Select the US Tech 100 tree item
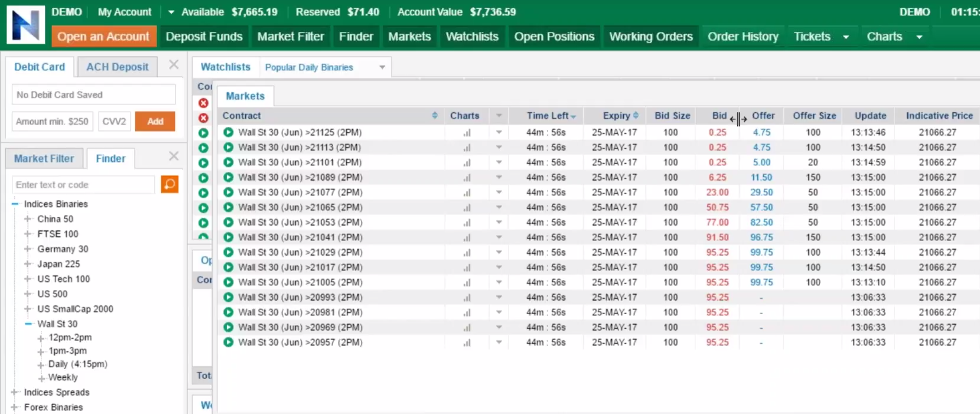Image resolution: width=980 pixels, height=414 pixels. coord(64,279)
